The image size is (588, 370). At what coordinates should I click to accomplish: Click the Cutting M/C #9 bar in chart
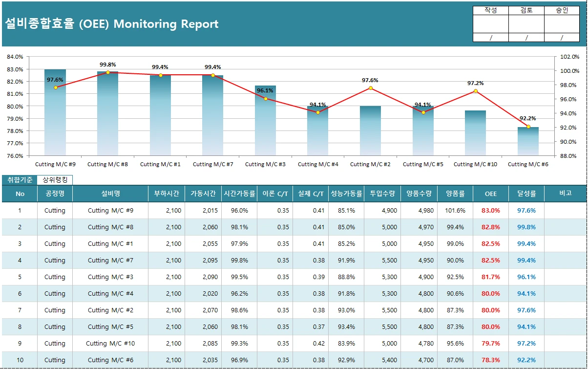tap(55, 117)
